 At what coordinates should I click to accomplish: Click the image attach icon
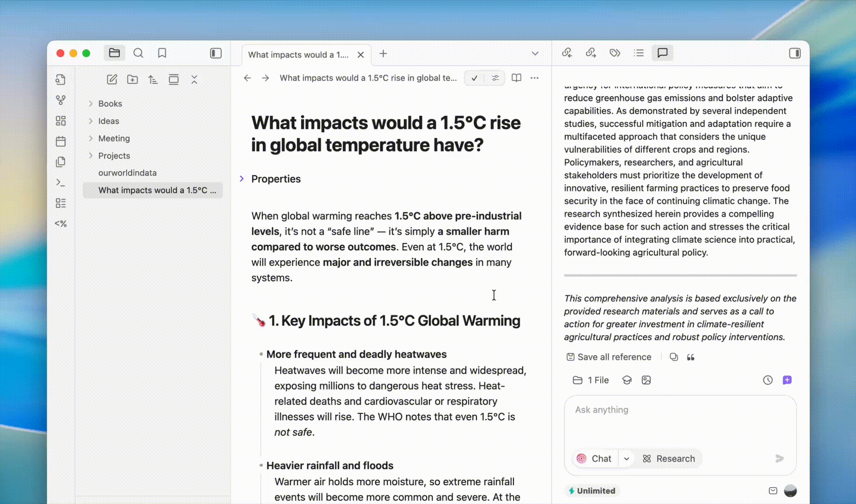pyautogui.click(x=646, y=380)
